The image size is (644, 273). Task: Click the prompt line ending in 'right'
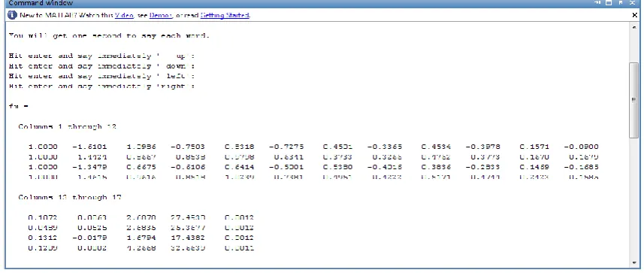pos(101,86)
